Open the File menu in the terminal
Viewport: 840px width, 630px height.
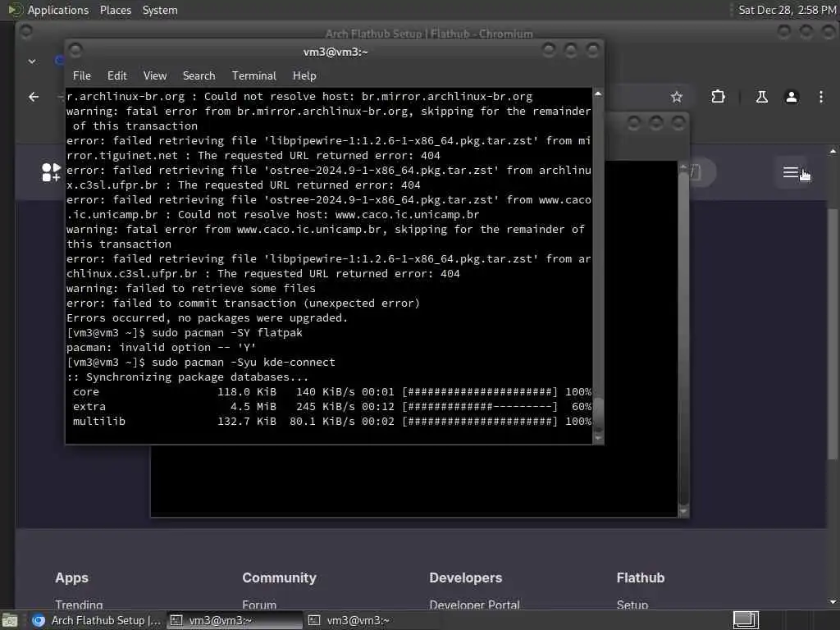[82, 75]
